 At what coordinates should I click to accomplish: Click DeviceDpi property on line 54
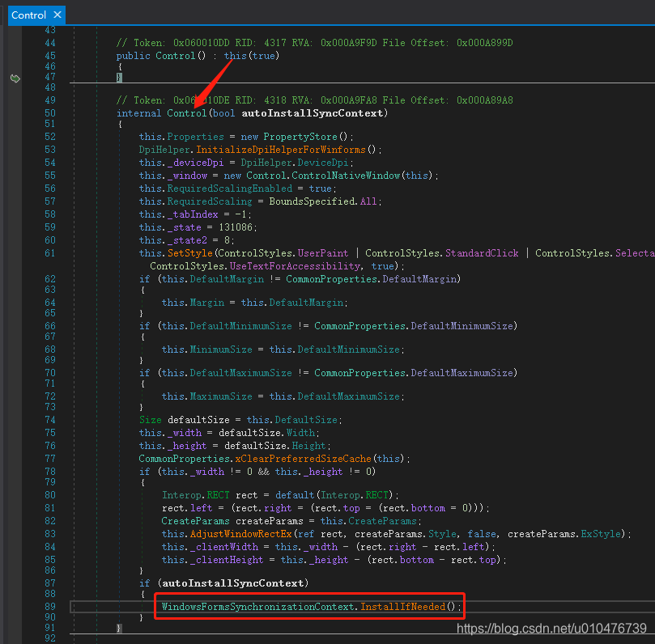pos(323,163)
